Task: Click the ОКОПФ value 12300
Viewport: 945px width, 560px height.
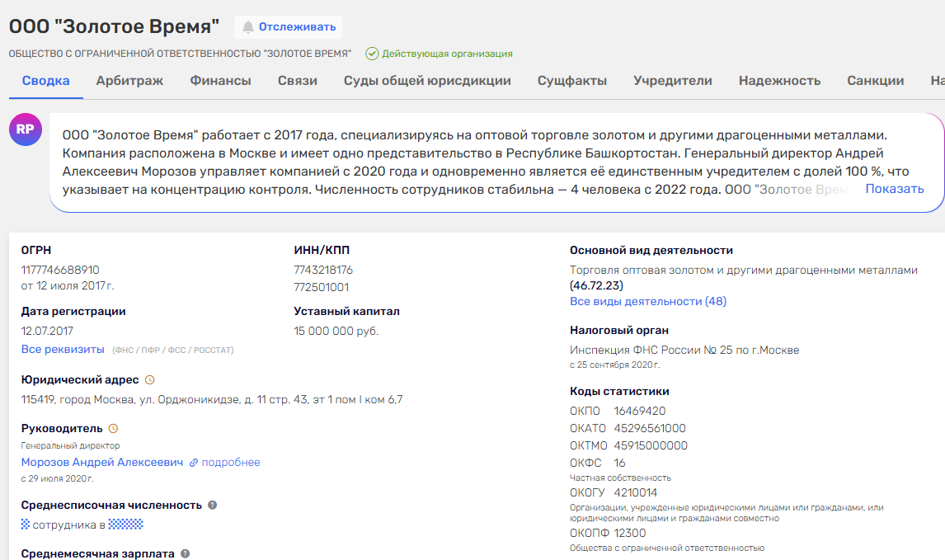Action: [629, 534]
